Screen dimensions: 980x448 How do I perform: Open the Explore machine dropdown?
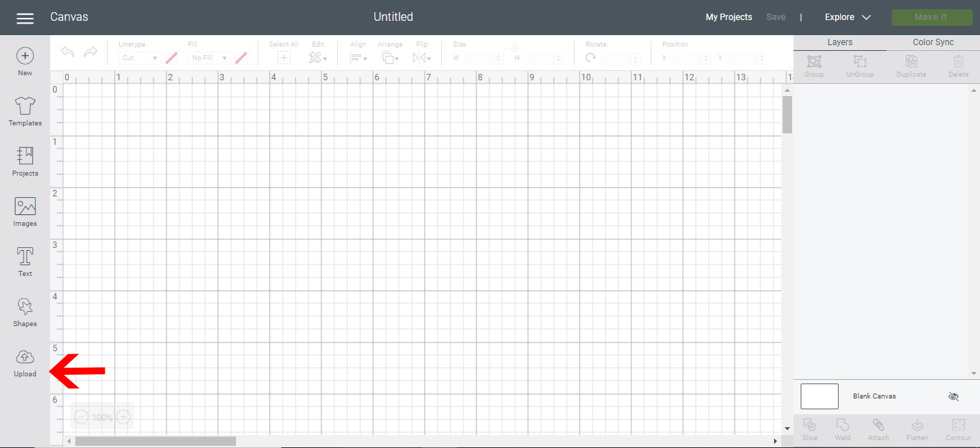click(x=848, y=17)
